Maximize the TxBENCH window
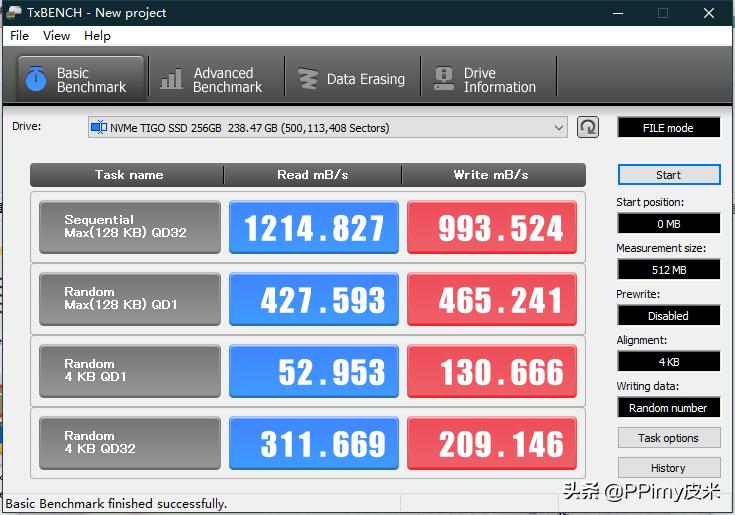 click(x=663, y=13)
